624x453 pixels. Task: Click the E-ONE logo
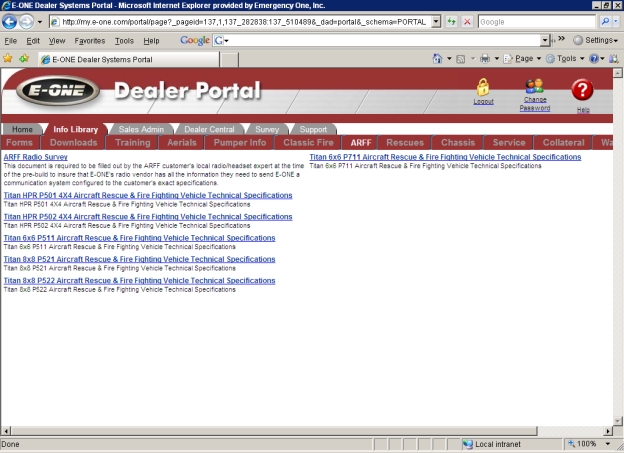(57, 90)
